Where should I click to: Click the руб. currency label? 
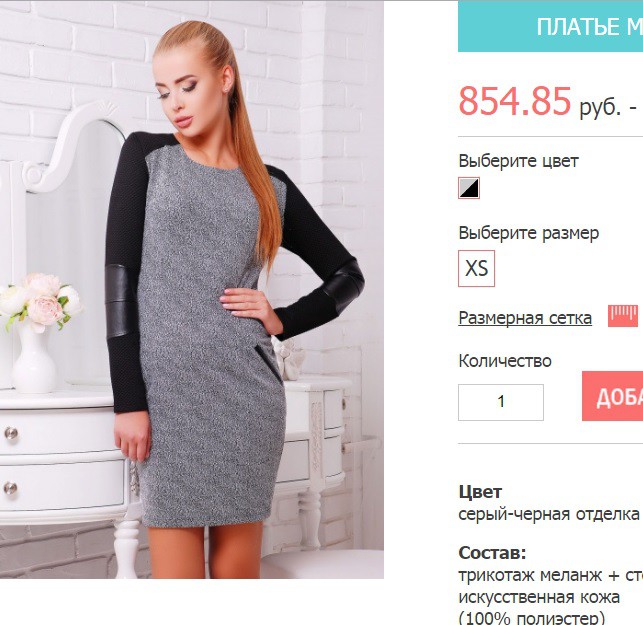click(600, 107)
